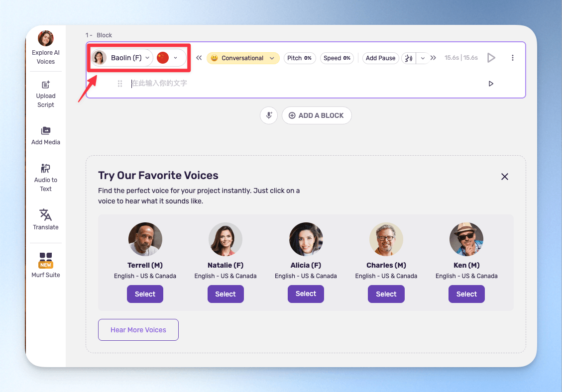This screenshot has width=562, height=392.
Task: Click the Pitch 0% control
Action: [x=300, y=58]
